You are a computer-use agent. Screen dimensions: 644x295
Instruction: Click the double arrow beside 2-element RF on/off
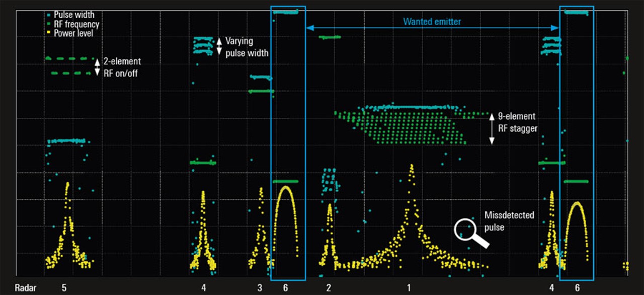click(98, 66)
